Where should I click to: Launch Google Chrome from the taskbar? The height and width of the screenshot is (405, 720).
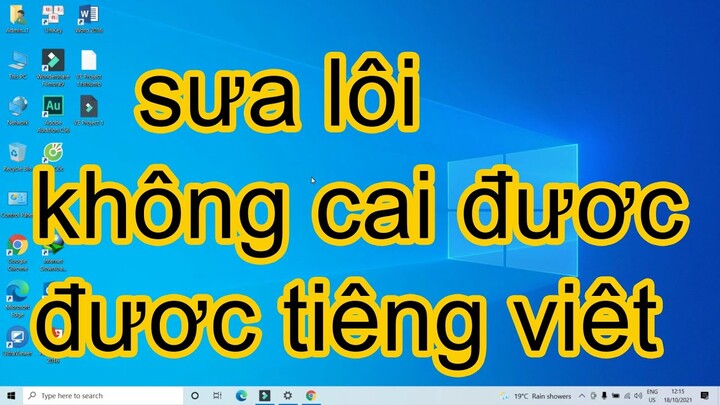pos(311,395)
